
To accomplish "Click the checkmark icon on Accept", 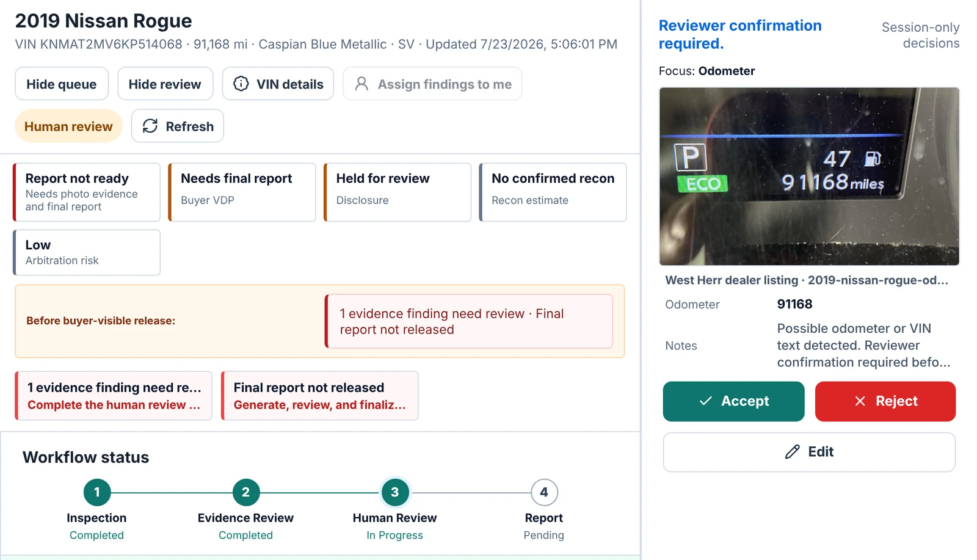I will point(706,401).
